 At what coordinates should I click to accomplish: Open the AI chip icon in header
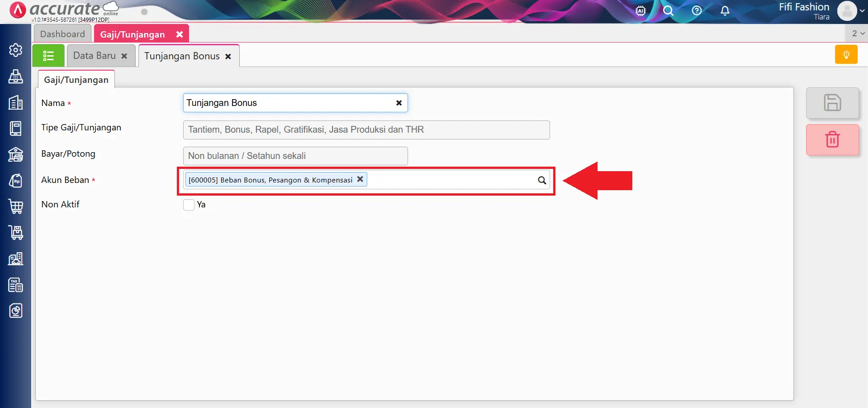[640, 11]
